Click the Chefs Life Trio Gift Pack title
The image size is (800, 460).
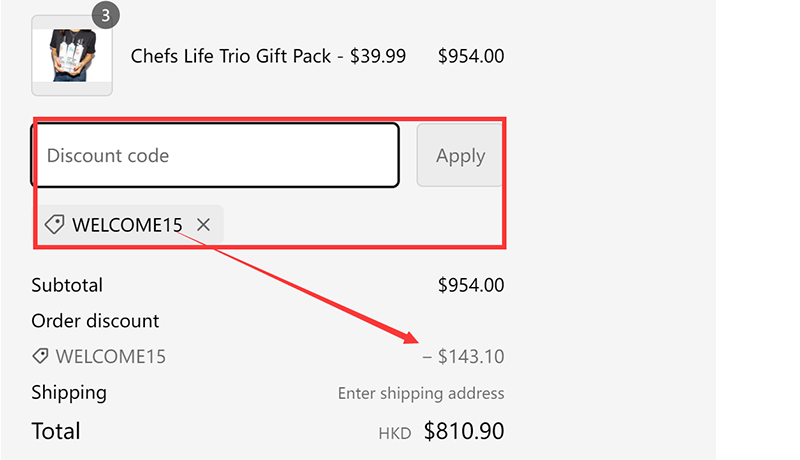click(x=268, y=56)
